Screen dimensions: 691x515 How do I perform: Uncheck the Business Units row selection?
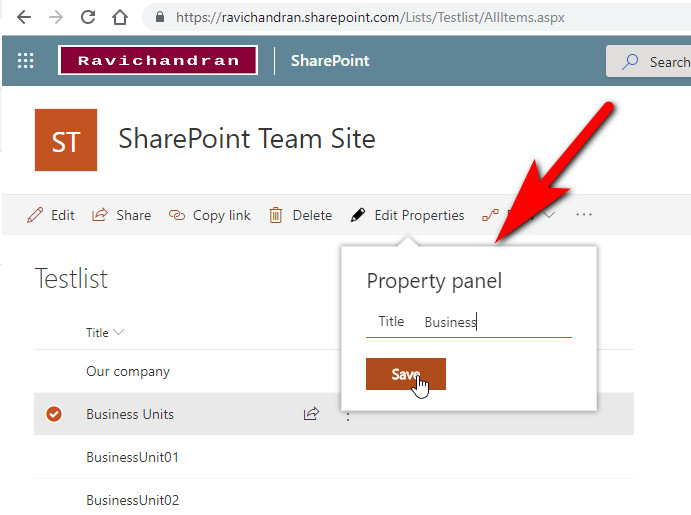point(54,414)
